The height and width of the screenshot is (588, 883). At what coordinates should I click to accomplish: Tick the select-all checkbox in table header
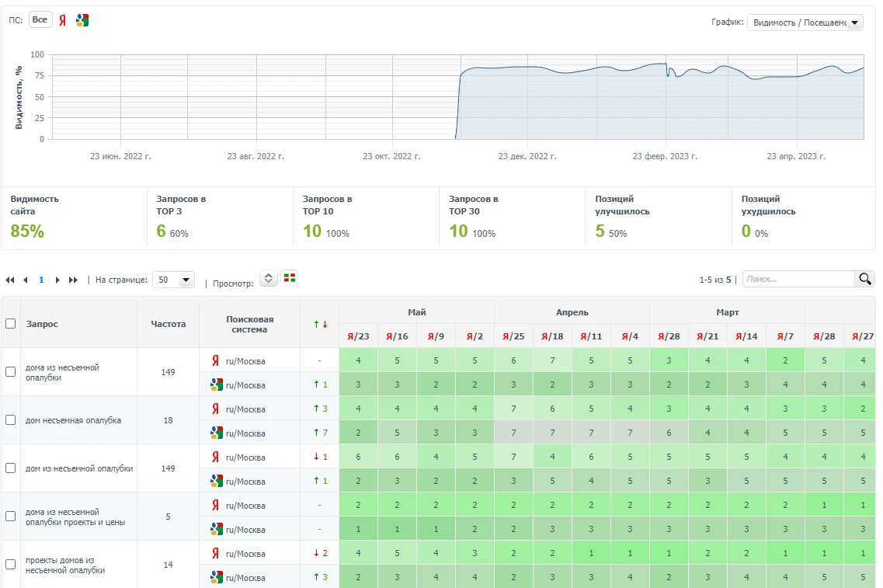click(11, 324)
